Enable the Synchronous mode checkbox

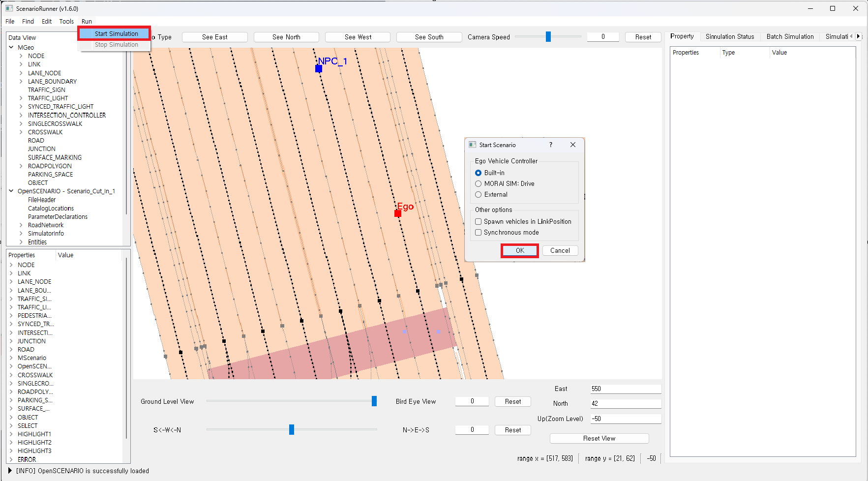click(x=478, y=233)
